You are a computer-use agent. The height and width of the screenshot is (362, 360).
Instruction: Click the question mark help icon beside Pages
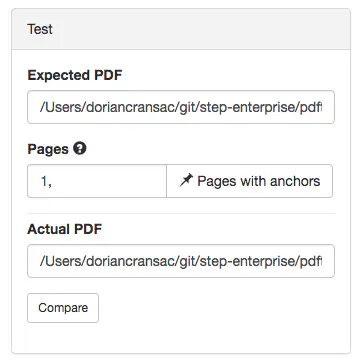pos(80,149)
